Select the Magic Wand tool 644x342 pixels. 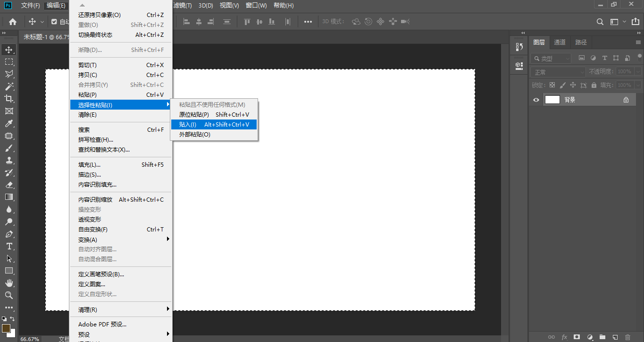9,86
